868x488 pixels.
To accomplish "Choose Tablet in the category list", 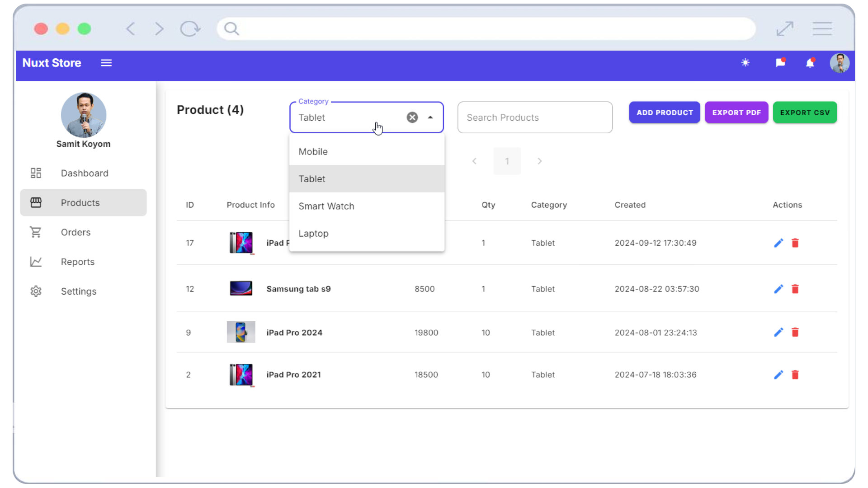I will point(367,179).
